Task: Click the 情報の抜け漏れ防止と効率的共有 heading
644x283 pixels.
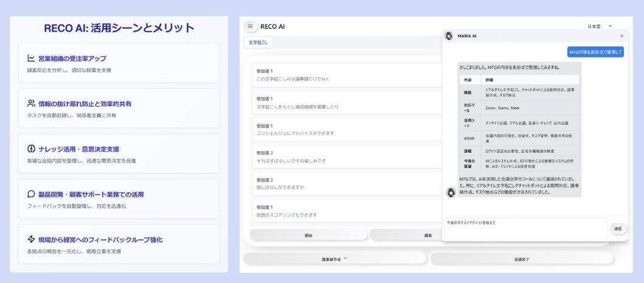Action: click(x=85, y=104)
